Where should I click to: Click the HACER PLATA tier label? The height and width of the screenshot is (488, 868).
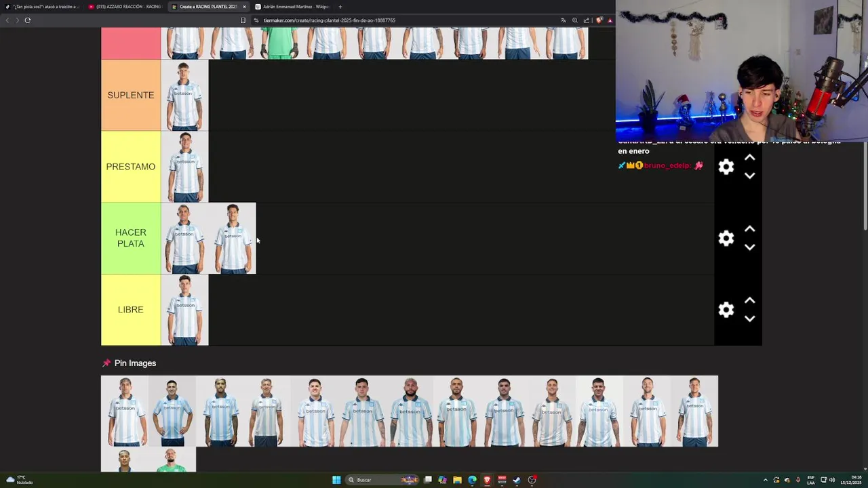131,238
